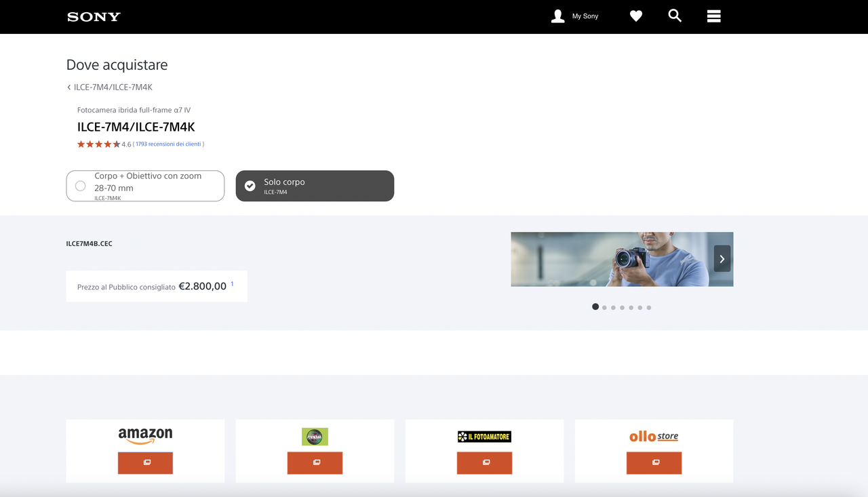This screenshot has width=868, height=497.
Task: Select the sixth carousel dot
Action: coord(639,308)
